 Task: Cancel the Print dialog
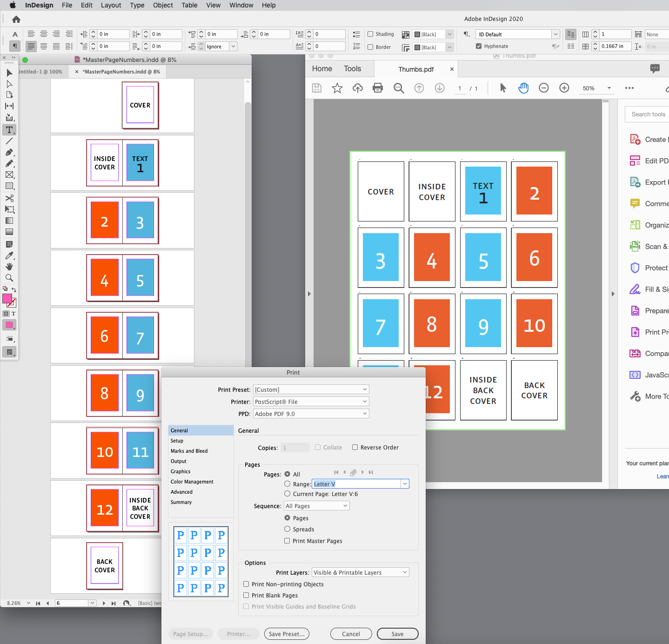pos(351,634)
